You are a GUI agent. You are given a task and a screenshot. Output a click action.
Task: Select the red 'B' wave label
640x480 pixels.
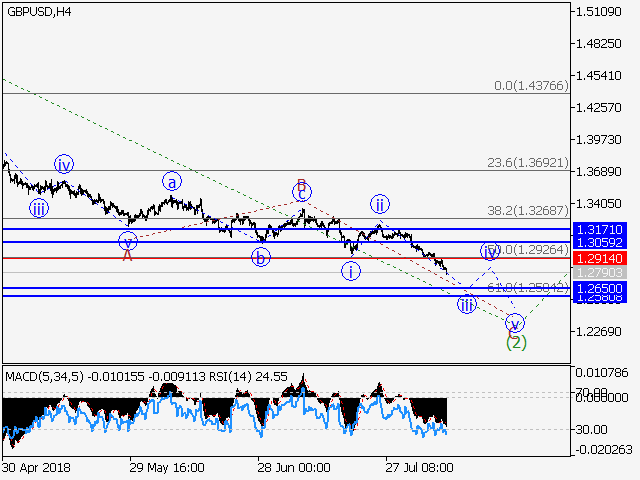299,184
